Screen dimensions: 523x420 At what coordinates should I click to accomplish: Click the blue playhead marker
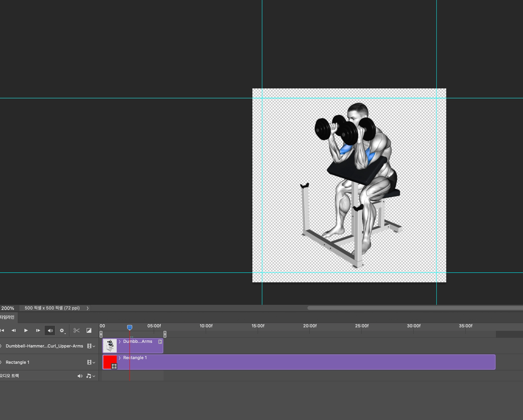130,327
